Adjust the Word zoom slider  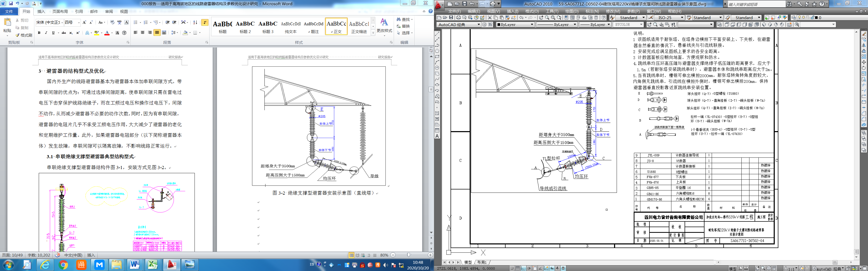coord(409,255)
